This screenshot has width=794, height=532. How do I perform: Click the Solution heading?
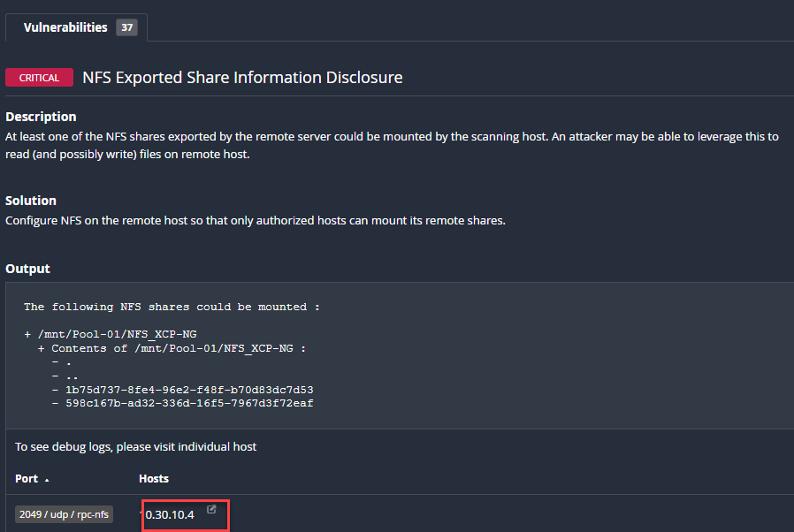(31, 201)
